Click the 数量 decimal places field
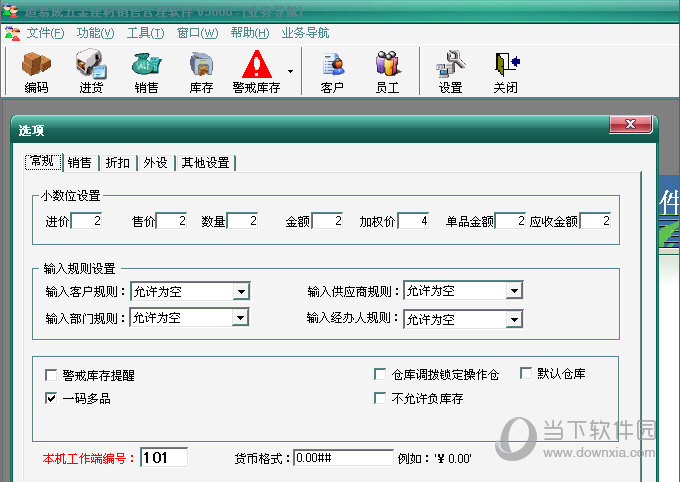This screenshot has width=680, height=482. [x=242, y=221]
